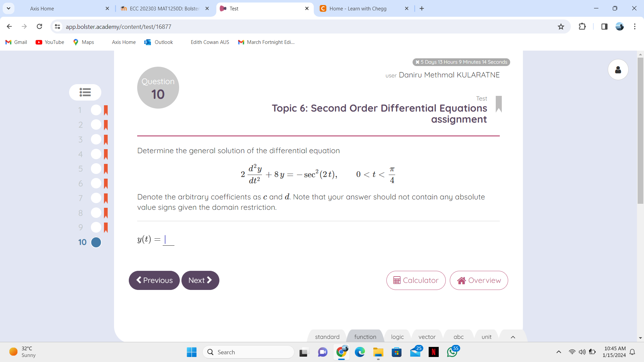Toggle the bookmark flag on question 7
Screen dimensions: 644x362
tap(106, 198)
